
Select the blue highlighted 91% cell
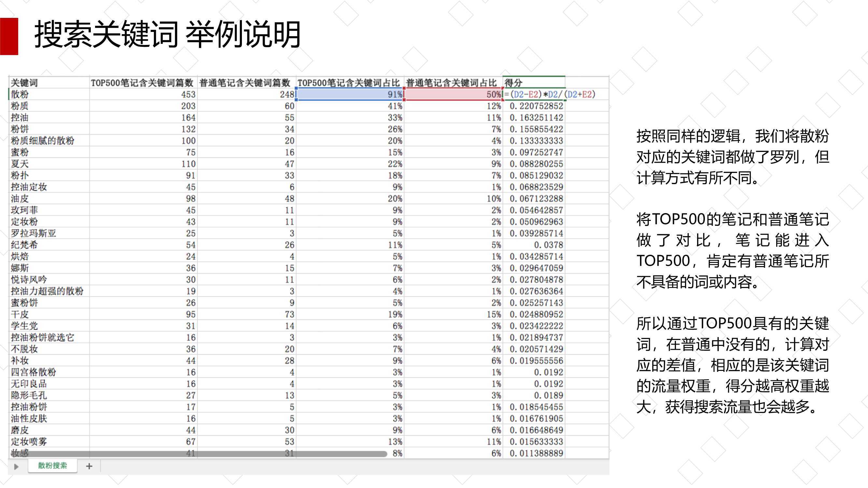(350, 94)
